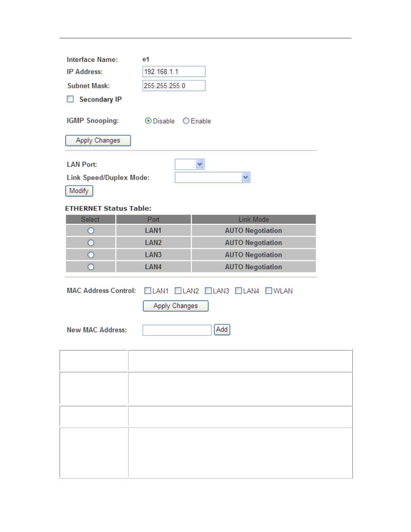Click AUTO Negotiation in LAN1 row
Screen dimensions: 411x532
coord(254,231)
